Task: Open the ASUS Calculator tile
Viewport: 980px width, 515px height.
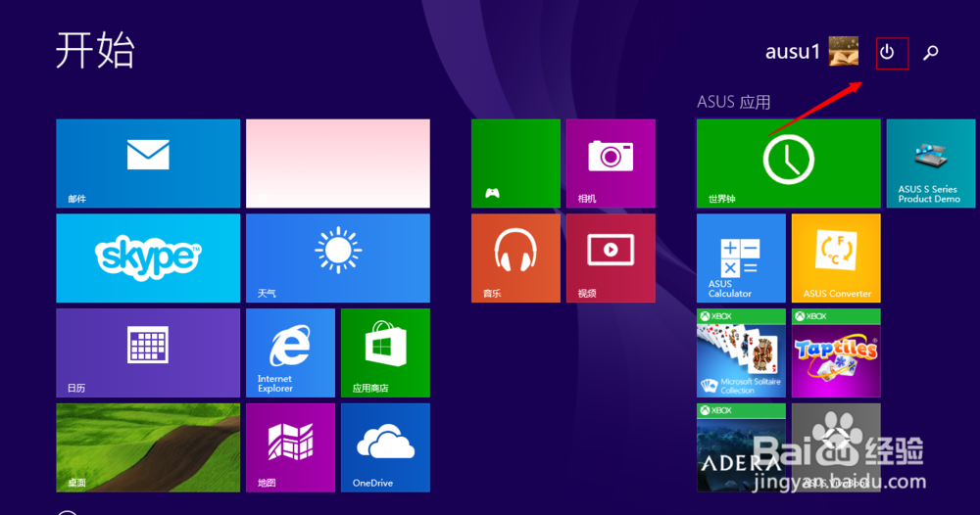Action: point(741,258)
